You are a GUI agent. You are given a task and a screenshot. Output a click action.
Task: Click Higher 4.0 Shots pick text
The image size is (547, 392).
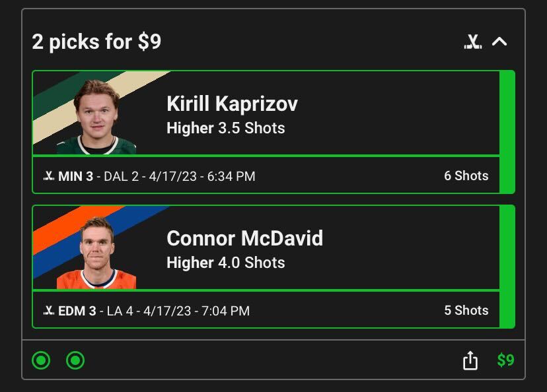click(x=225, y=263)
